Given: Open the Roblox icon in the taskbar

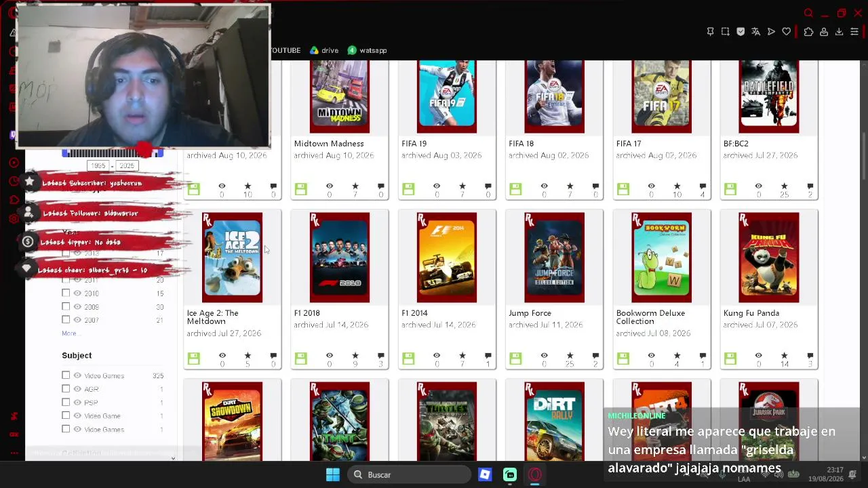Looking at the screenshot, I should (485, 475).
